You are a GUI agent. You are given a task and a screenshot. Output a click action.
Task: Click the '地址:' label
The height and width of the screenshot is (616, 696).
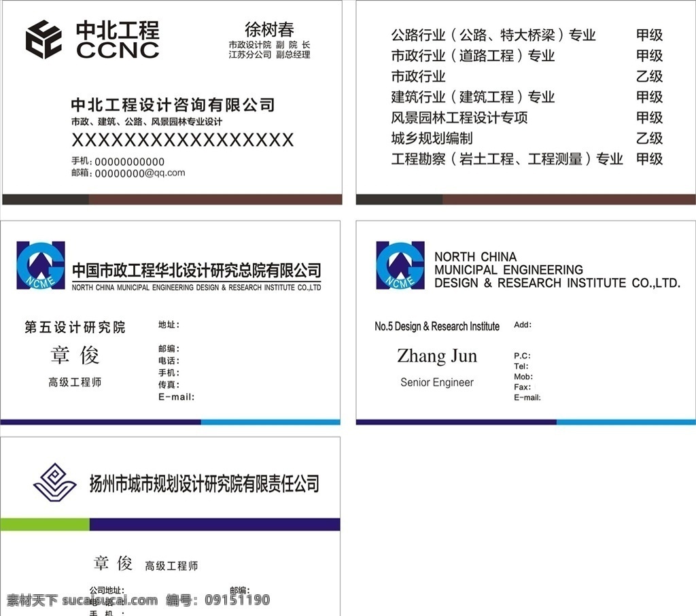point(169,324)
